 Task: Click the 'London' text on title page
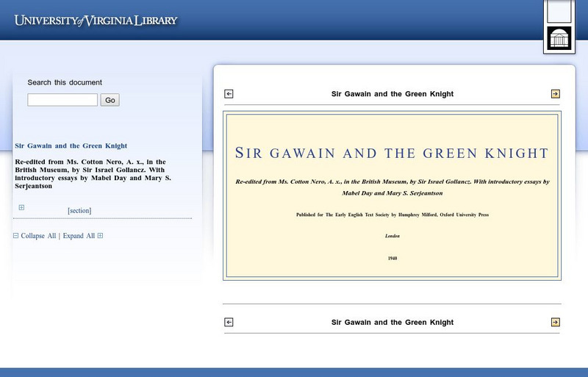point(392,236)
